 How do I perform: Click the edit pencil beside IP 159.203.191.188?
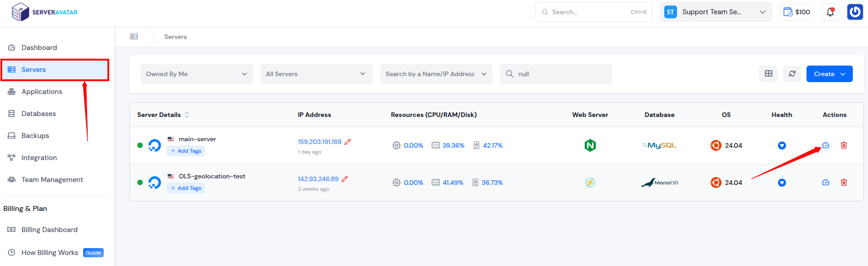348,142
